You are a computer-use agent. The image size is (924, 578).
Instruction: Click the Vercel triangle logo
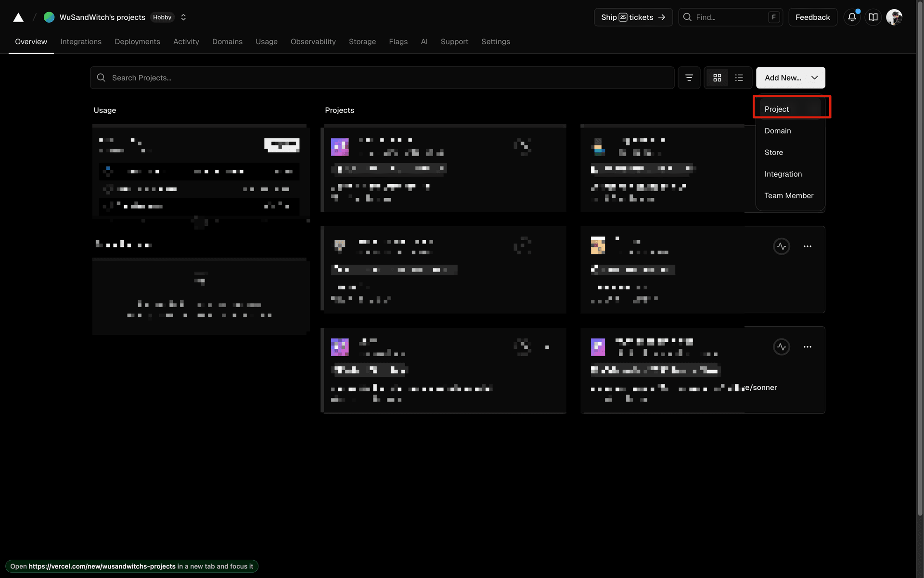[18, 17]
